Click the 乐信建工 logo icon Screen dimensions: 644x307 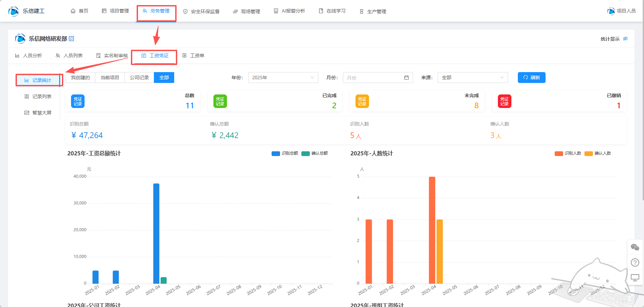14,11
